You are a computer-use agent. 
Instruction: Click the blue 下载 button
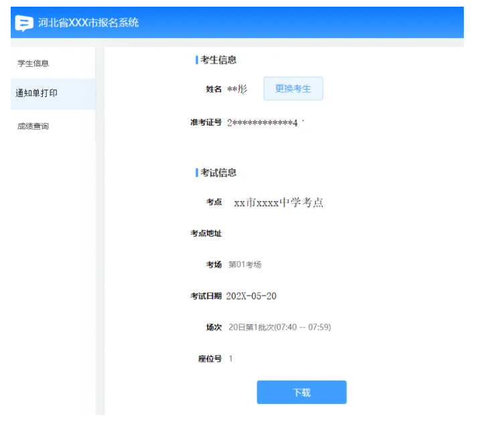click(301, 393)
